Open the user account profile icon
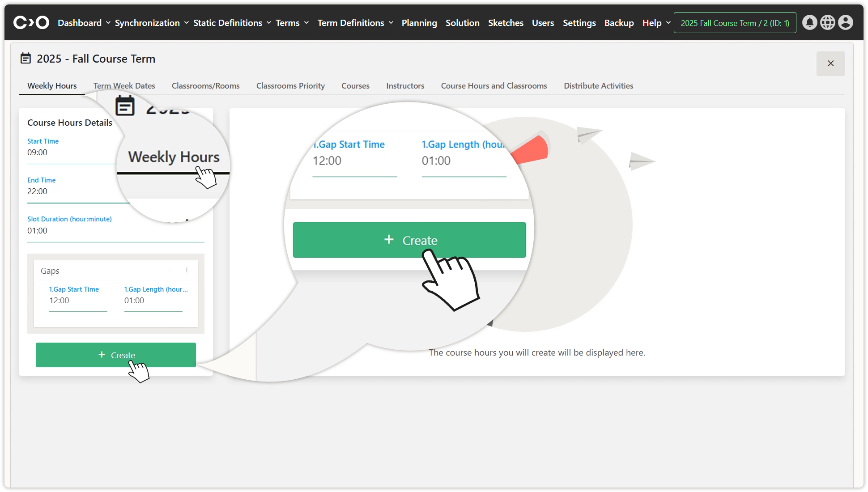868x492 pixels. pos(845,22)
